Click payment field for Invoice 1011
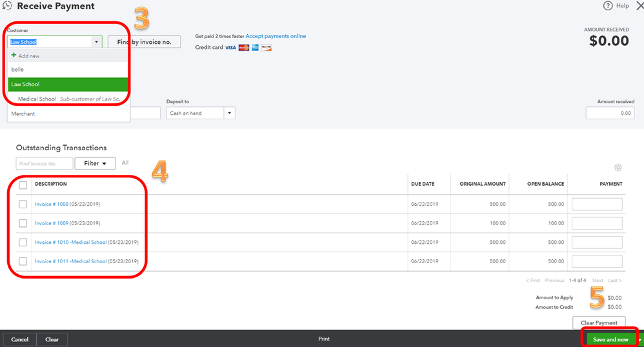 coord(597,261)
